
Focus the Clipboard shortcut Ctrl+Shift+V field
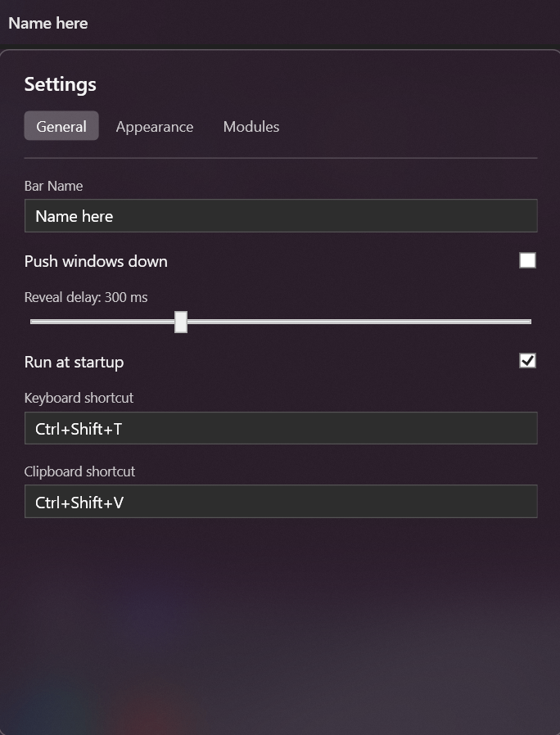(281, 502)
